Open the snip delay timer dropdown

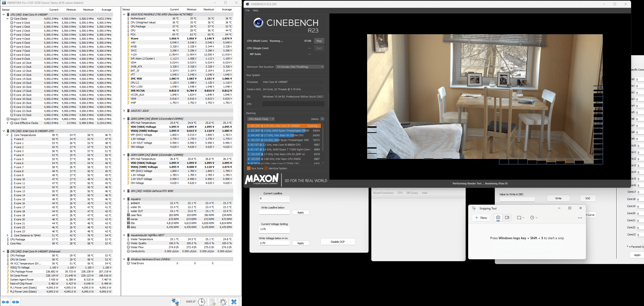(x=534, y=218)
